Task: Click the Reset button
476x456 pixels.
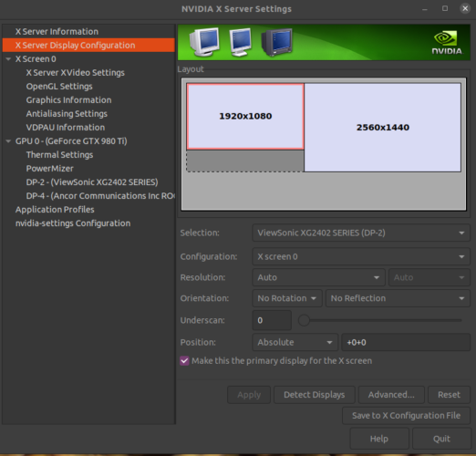Action: [449, 395]
